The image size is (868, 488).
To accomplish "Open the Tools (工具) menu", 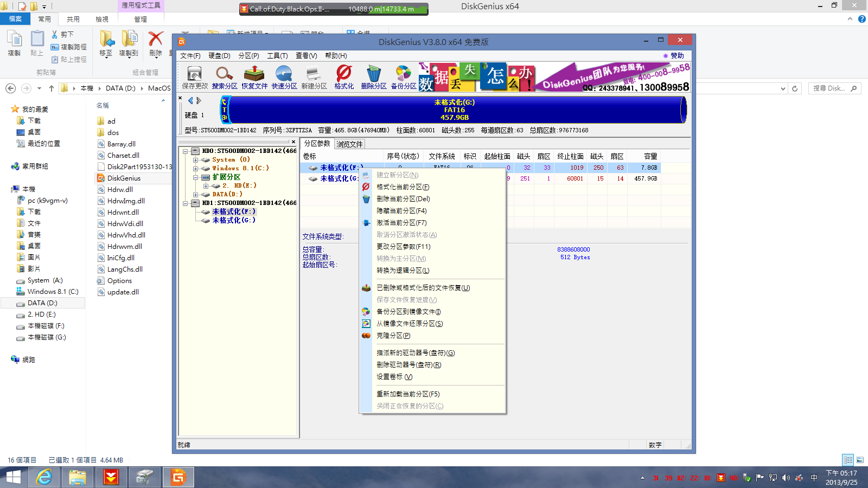I will pyautogui.click(x=277, y=56).
